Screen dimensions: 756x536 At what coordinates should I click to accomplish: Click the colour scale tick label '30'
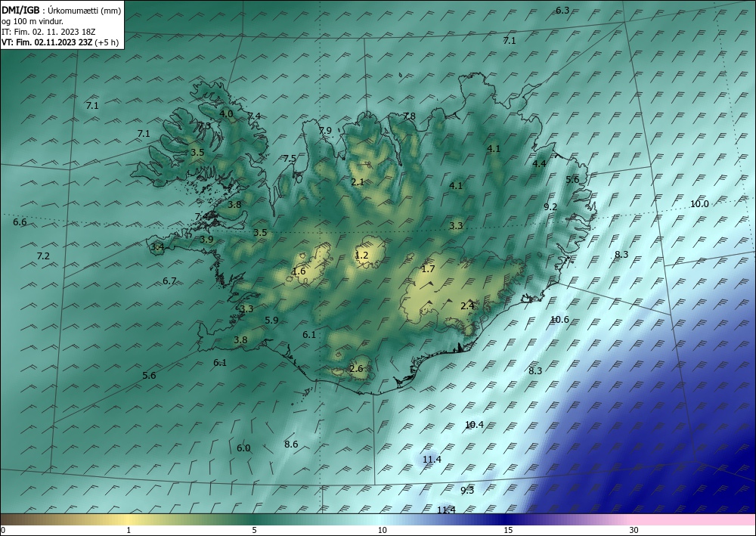634,531
